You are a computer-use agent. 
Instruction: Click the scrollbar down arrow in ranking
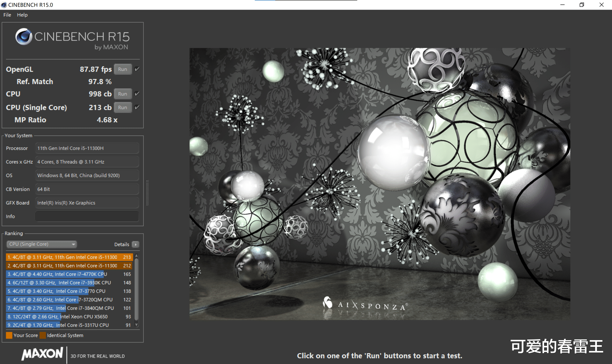[x=136, y=325]
